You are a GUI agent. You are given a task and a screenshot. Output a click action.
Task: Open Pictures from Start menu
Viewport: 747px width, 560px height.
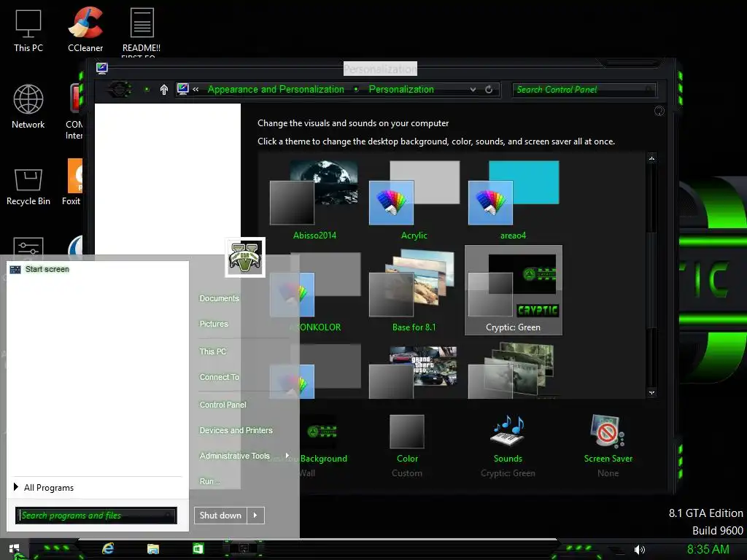(214, 324)
